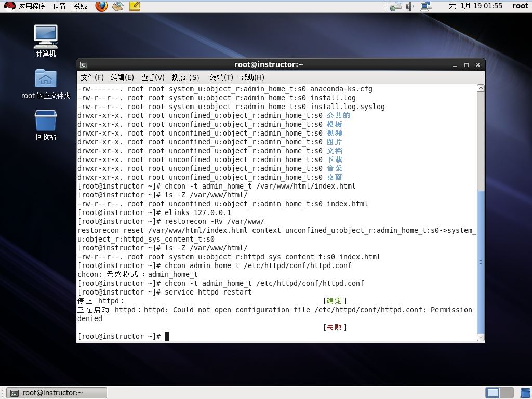Minimize the terminal window
This screenshot has height=399, width=532.
click(x=455, y=65)
